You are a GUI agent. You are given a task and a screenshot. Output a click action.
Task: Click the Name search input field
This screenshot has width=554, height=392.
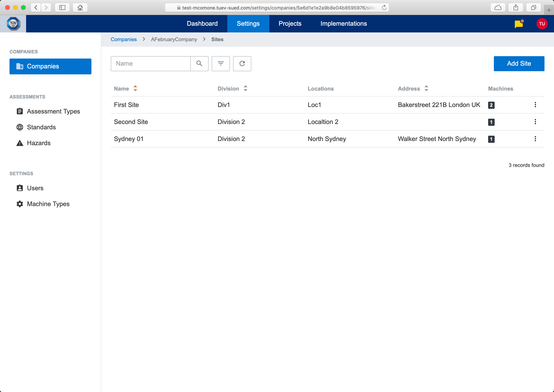point(151,63)
